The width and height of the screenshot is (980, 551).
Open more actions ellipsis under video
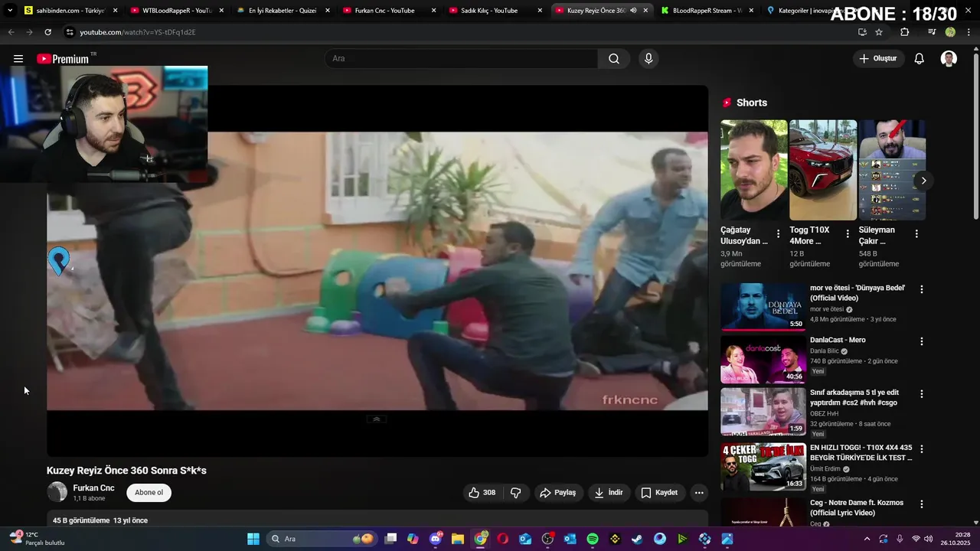tap(699, 493)
